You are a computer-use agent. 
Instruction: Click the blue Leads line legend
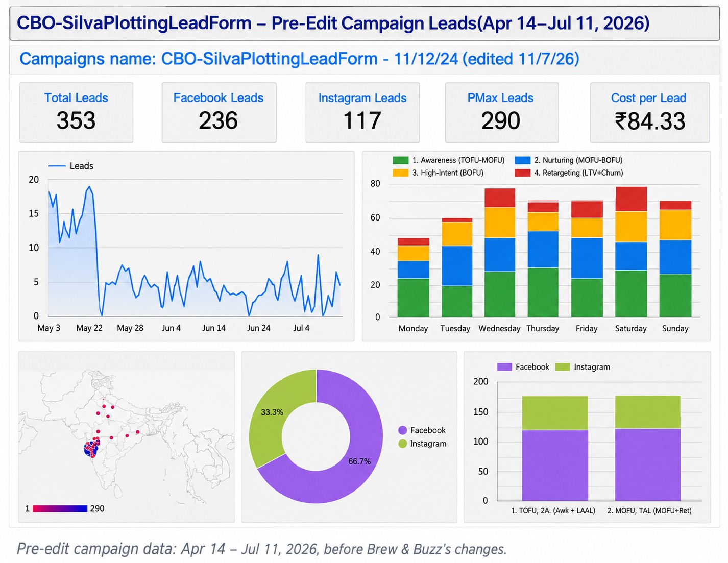pos(71,166)
